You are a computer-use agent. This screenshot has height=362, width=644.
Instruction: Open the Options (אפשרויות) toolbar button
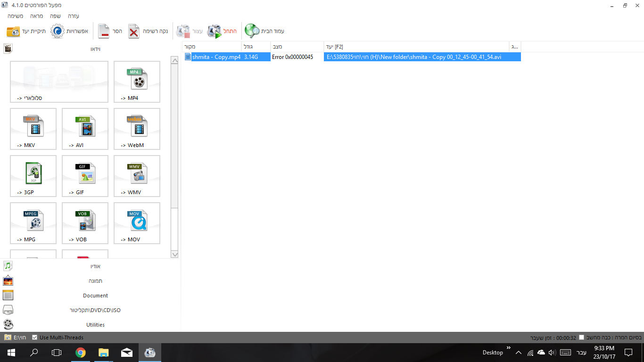tap(69, 31)
